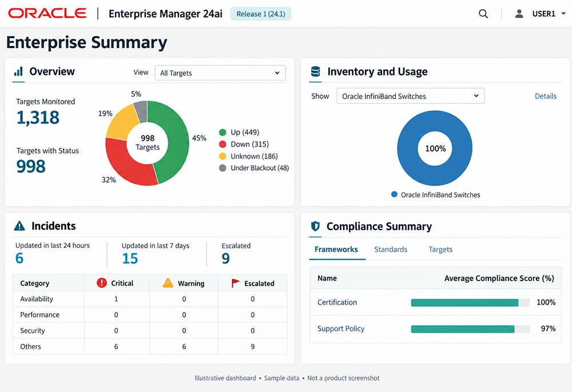Image resolution: width=572 pixels, height=392 pixels.
Task: Click the Others Escalated count 9
Action: coord(252,346)
